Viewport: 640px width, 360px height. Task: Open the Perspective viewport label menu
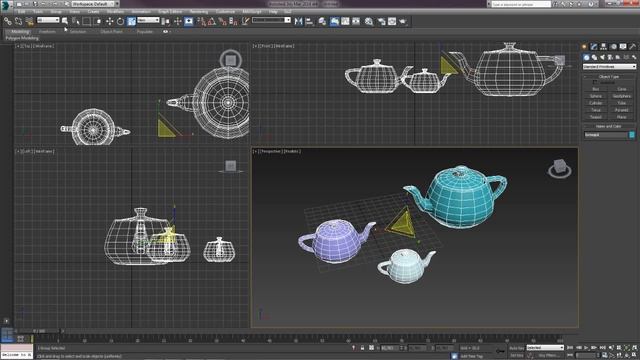click(271, 151)
